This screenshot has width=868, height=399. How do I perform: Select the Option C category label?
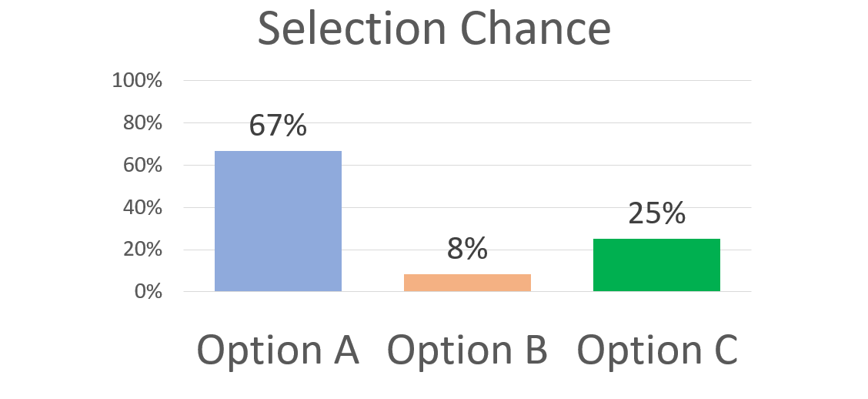click(657, 350)
